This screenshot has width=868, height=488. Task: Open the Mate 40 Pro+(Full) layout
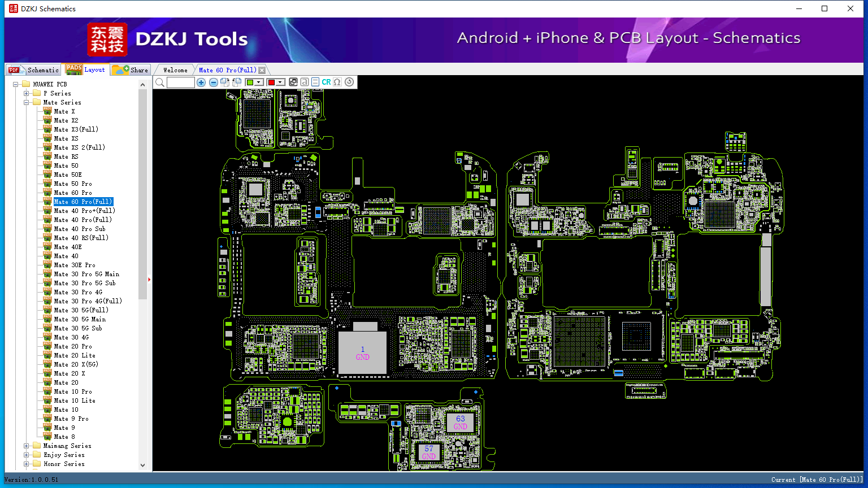(84, 211)
